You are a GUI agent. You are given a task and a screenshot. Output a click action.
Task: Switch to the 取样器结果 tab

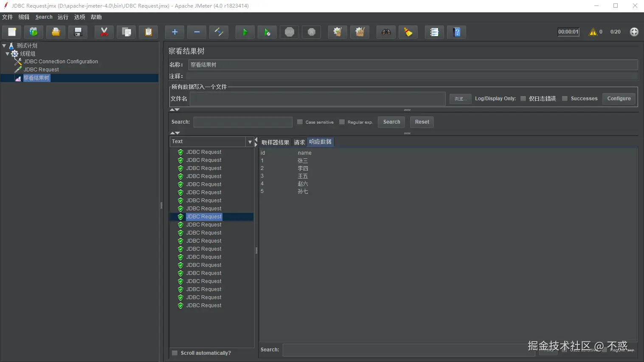[x=275, y=142]
